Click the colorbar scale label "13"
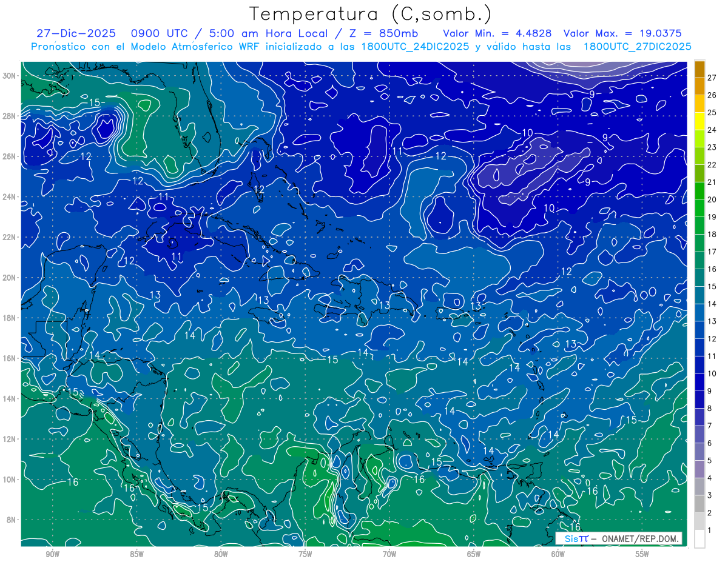This screenshot has width=728, height=562. coord(712,321)
